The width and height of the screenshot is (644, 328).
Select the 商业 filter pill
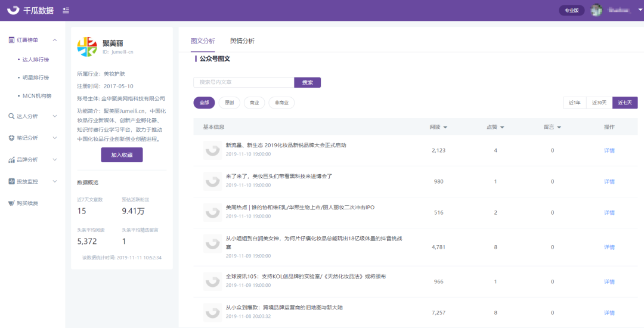(254, 103)
